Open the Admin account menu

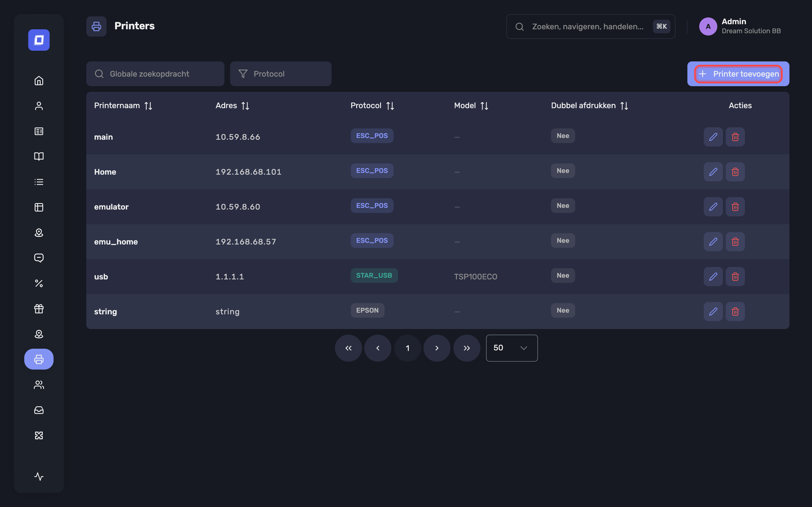tap(740, 26)
